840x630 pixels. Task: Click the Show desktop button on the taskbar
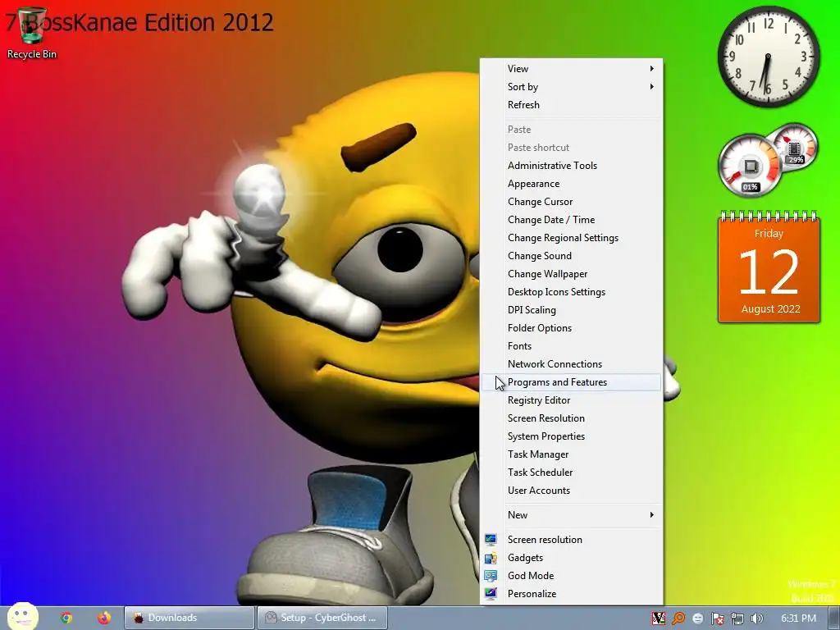(x=834, y=618)
